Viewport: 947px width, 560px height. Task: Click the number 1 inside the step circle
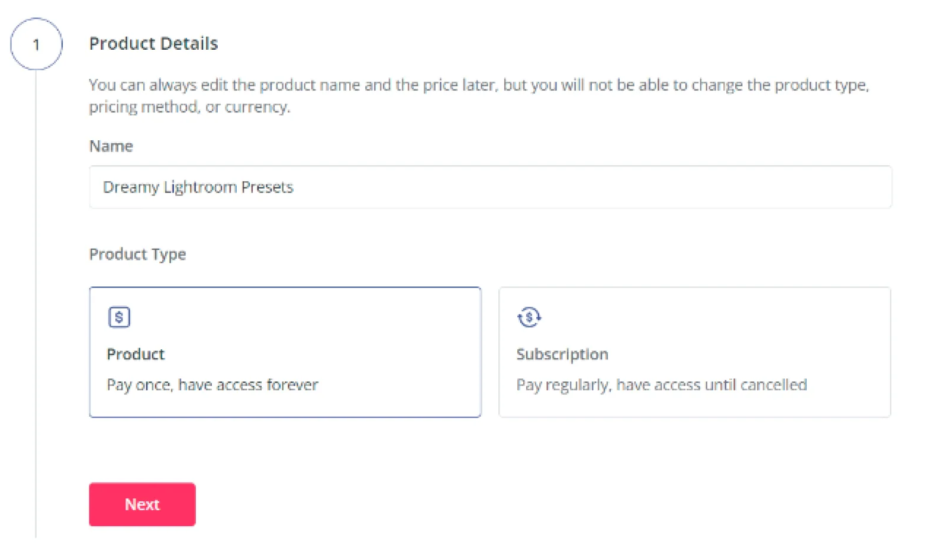pos(36,44)
